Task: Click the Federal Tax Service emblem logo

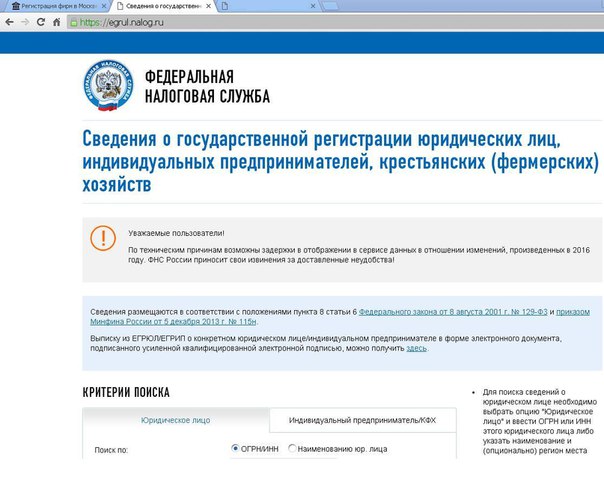Action: click(x=109, y=85)
